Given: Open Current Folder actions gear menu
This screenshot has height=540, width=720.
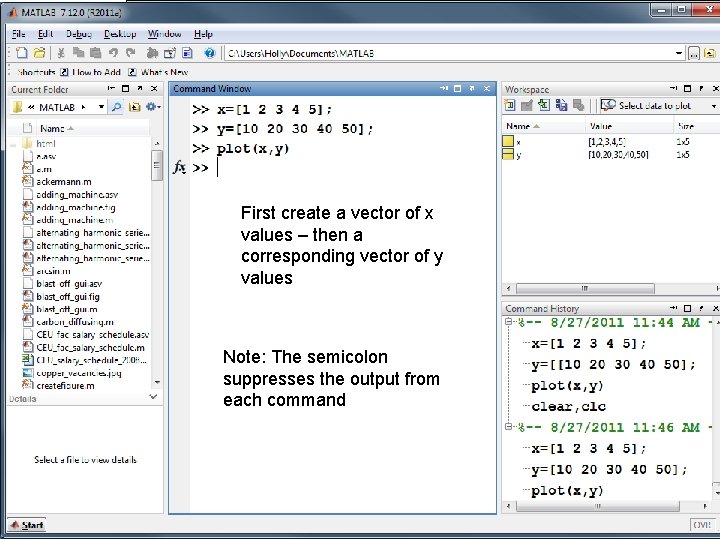Looking at the screenshot, I should tap(153, 107).
